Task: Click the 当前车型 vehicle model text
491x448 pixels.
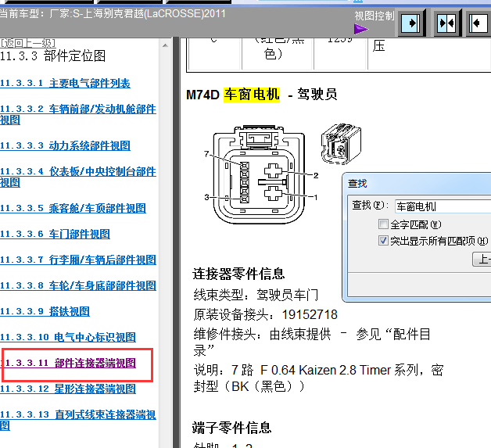Action: [x=113, y=14]
